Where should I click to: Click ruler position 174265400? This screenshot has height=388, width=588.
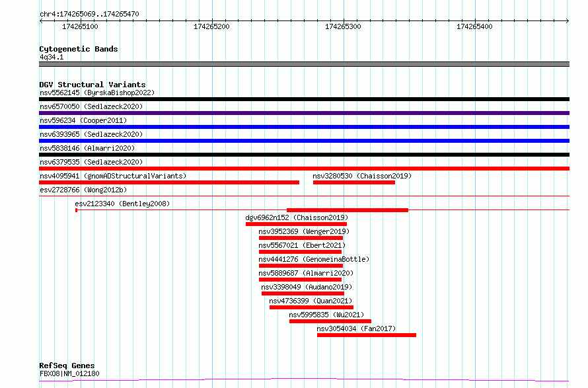tap(475, 26)
